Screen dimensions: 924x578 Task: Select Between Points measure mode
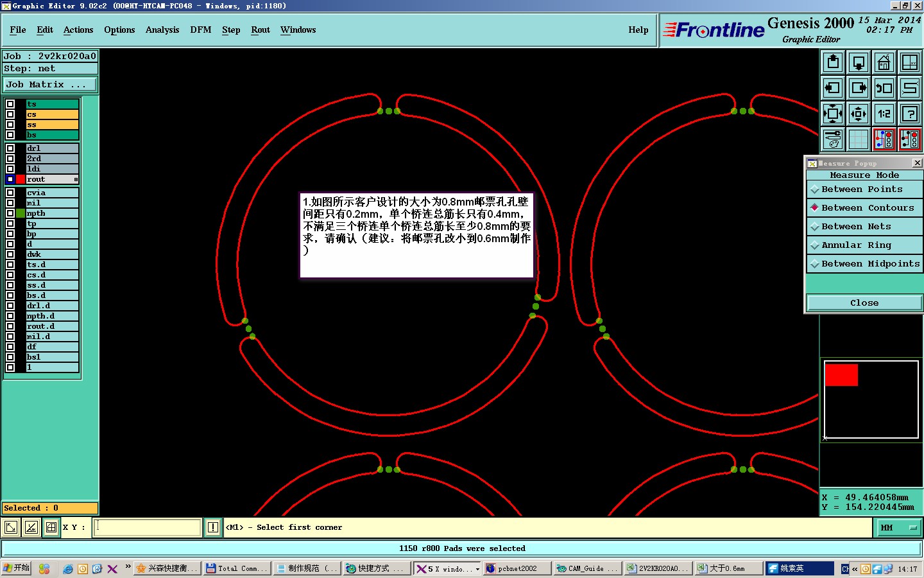864,189
